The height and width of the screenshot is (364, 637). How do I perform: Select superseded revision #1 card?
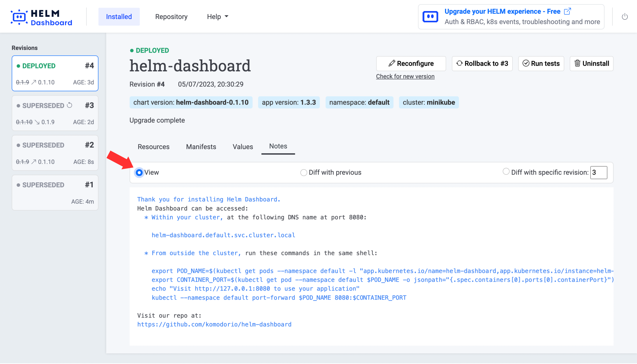[x=55, y=193]
